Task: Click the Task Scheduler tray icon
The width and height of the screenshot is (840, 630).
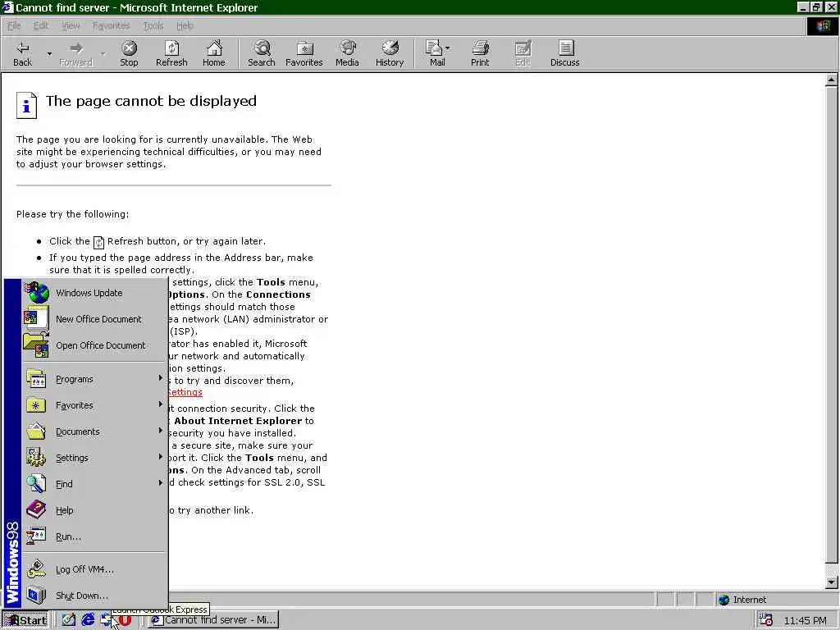Action: tap(766, 620)
